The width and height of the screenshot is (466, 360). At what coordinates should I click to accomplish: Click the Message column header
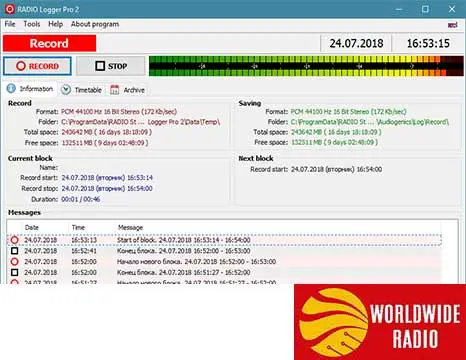[130, 227]
